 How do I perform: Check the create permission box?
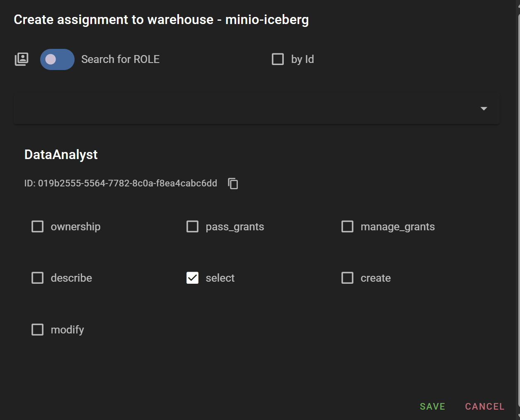[x=347, y=278]
